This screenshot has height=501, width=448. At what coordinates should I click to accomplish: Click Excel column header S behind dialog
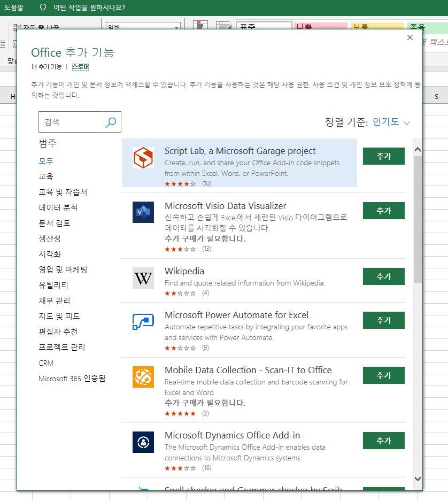(436, 97)
